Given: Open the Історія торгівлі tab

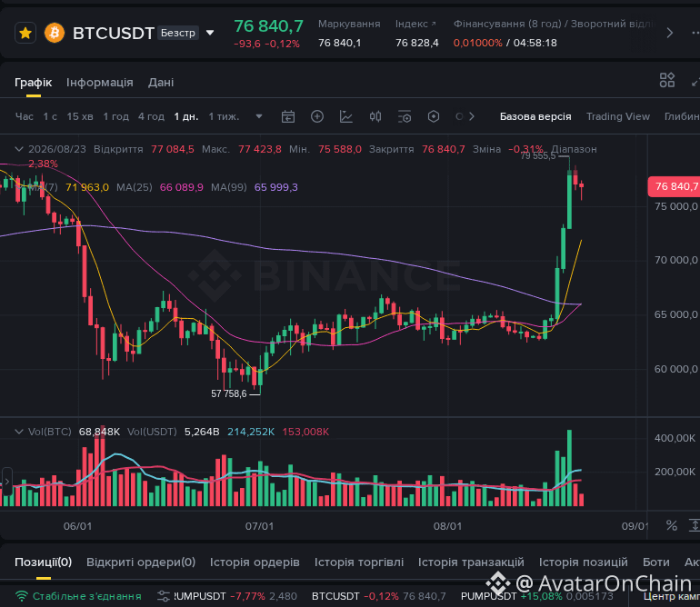Looking at the screenshot, I should [359, 562].
